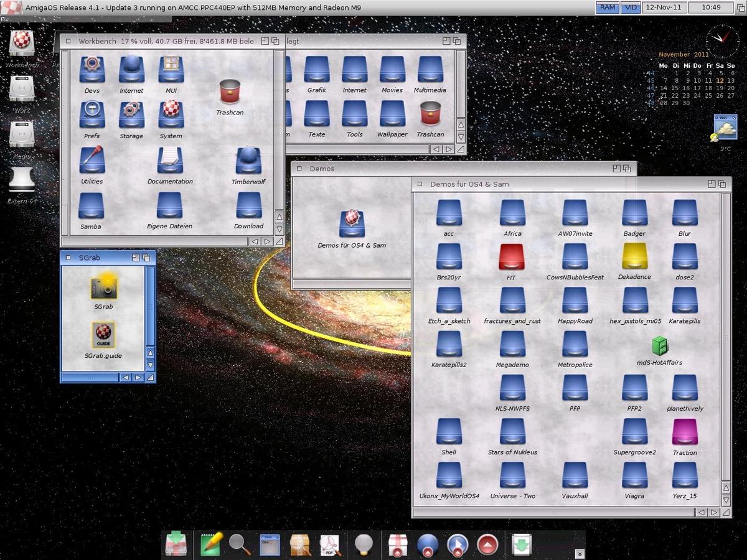
Task: Open the Grafik drawer in back window
Action: click(316, 69)
